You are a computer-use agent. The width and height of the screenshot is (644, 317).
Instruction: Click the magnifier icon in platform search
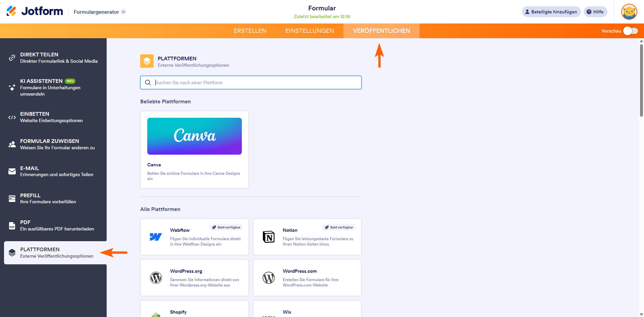(148, 83)
